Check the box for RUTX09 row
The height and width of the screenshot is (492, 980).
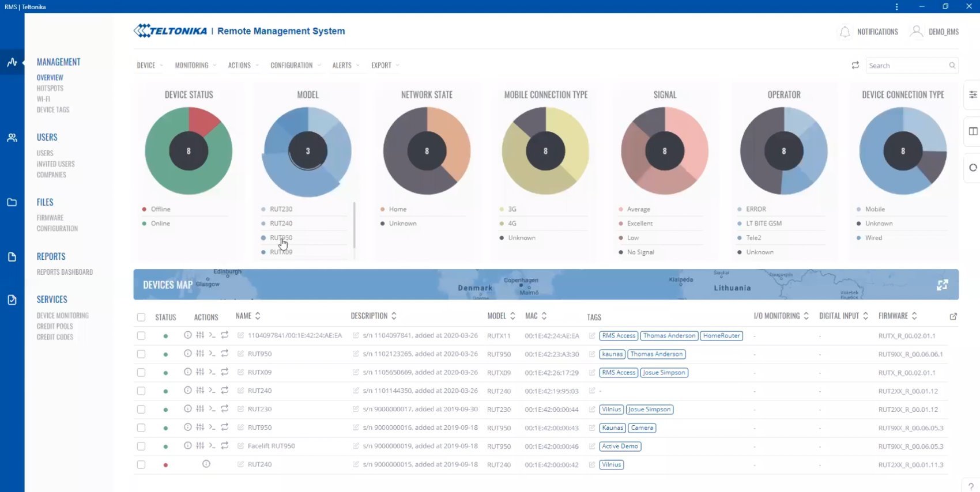click(141, 372)
